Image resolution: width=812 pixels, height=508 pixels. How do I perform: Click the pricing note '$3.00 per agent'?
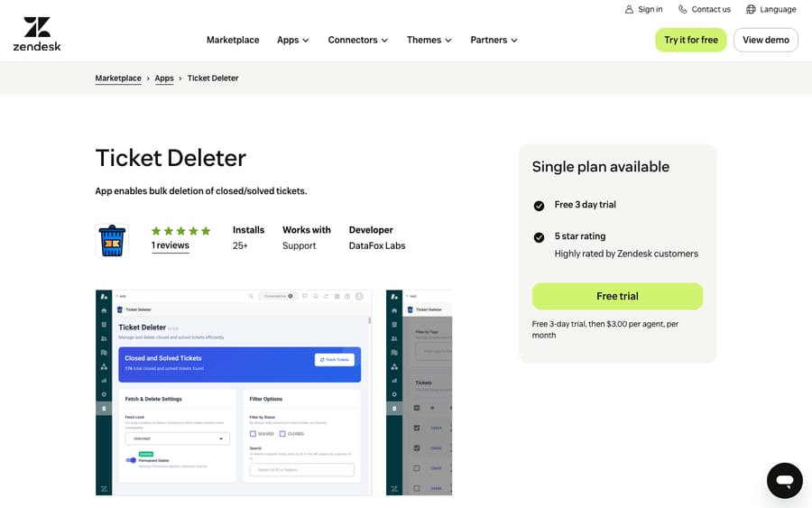(x=632, y=324)
